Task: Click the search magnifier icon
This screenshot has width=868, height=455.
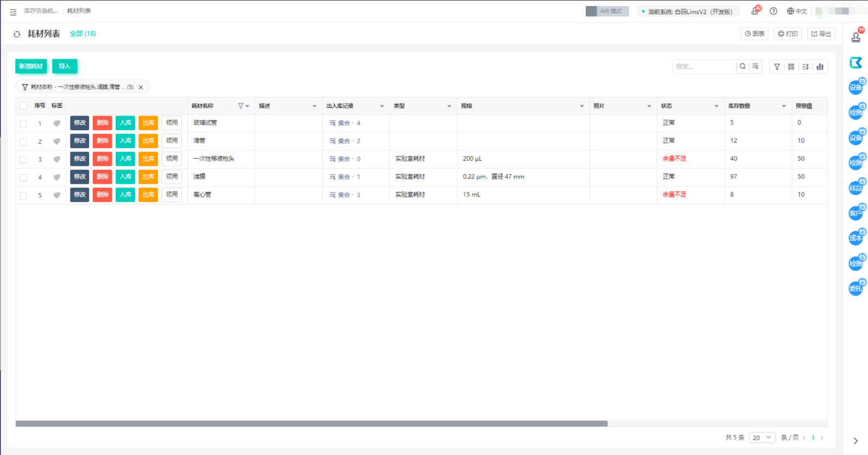Action: point(743,67)
